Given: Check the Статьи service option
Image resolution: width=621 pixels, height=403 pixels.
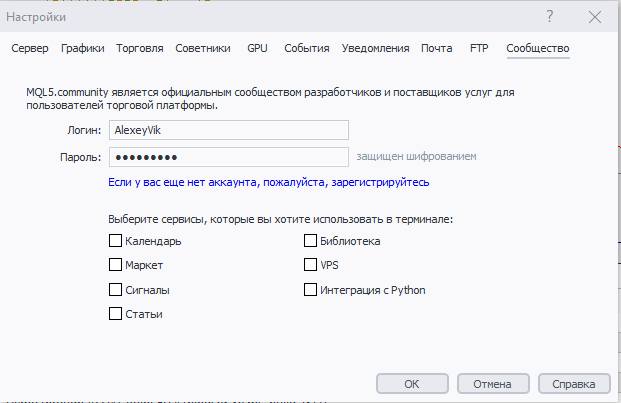Looking at the screenshot, I should pyautogui.click(x=115, y=314).
